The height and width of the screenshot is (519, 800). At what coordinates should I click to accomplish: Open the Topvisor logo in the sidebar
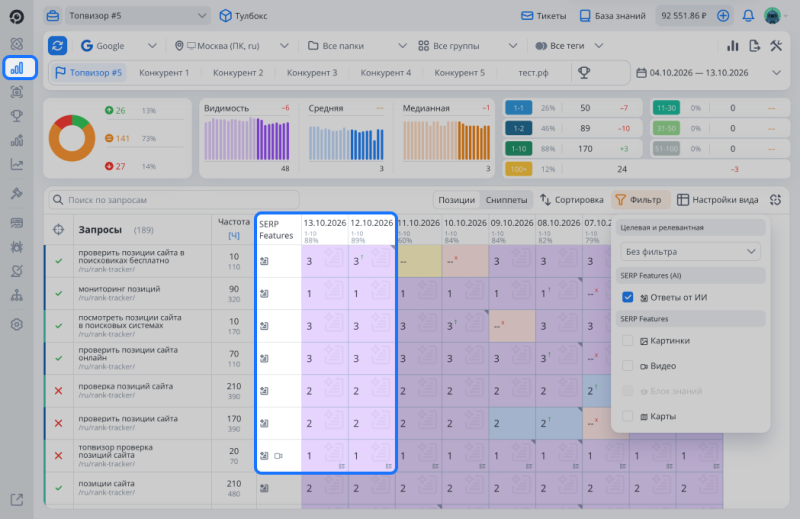pos(16,17)
